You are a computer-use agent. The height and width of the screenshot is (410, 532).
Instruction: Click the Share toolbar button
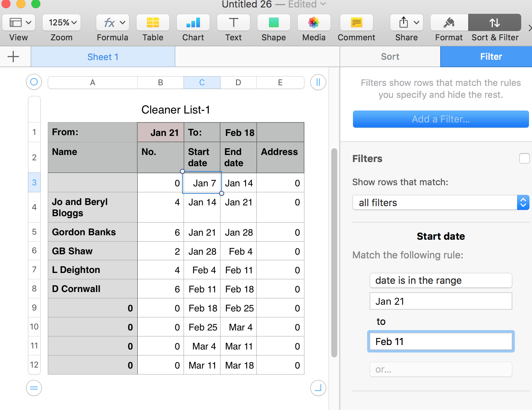point(406,23)
